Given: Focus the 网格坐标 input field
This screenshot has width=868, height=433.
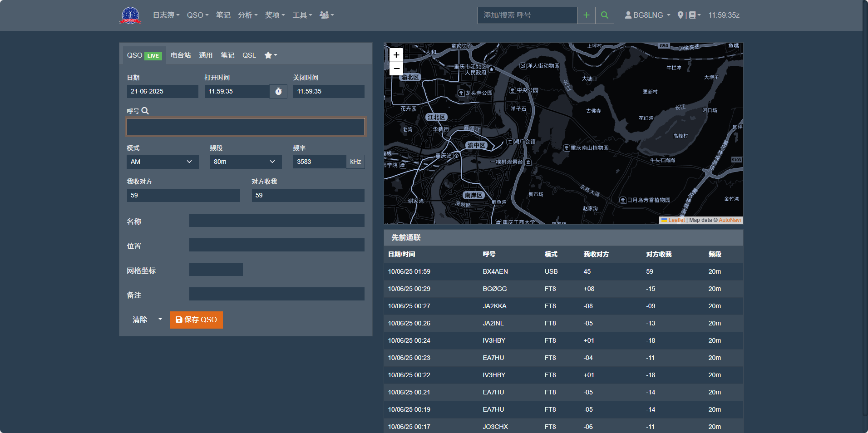Looking at the screenshot, I should [216, 270].
